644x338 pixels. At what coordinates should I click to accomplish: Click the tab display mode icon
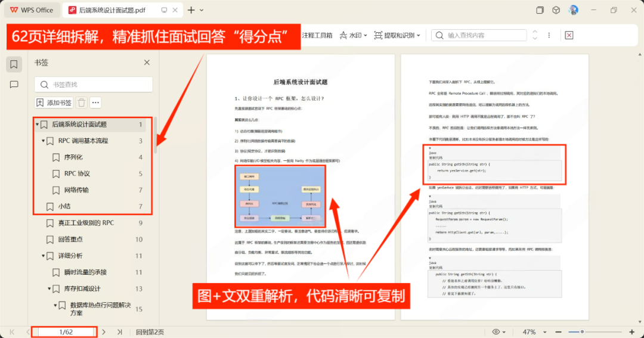click(x=165, y=10)
